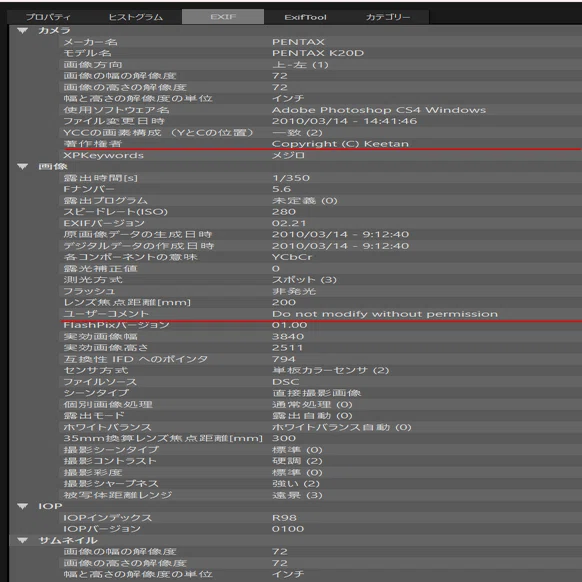The width and height of the screenshot is (582, 582).
Task: Click the Copyright (C) Keetan value
Action: (340, 144)
